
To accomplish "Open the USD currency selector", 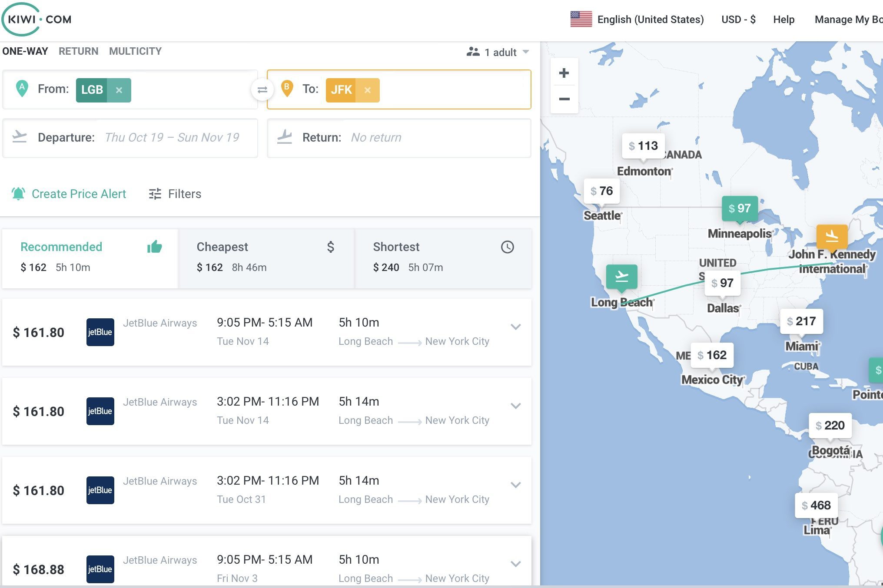I will click(x=738, y=20).
